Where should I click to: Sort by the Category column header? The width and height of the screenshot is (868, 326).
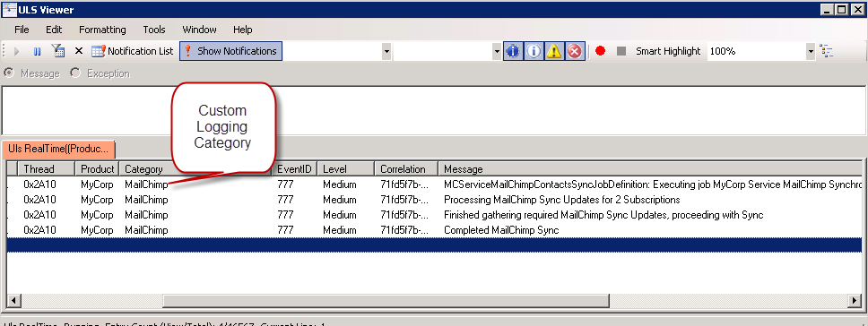195,169
